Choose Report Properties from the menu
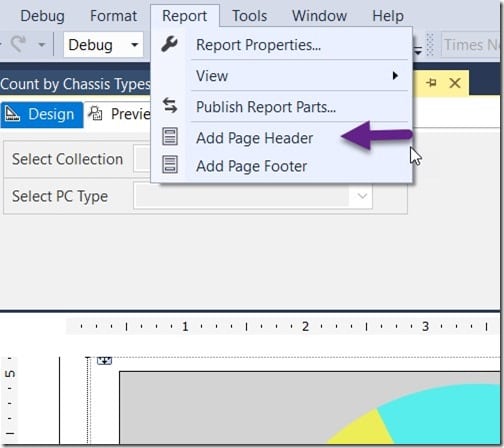This screenshot has height=448, width=504. point(282,45)
